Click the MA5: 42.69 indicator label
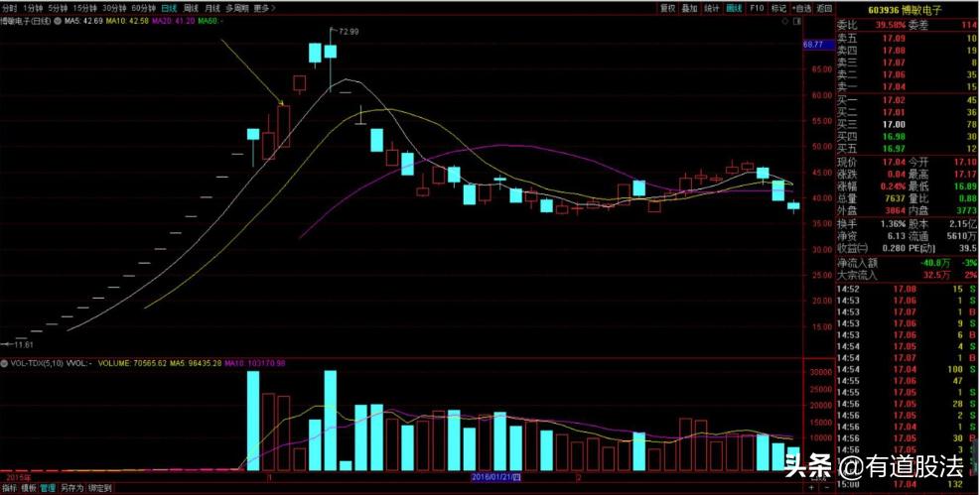 pos(84,21)
